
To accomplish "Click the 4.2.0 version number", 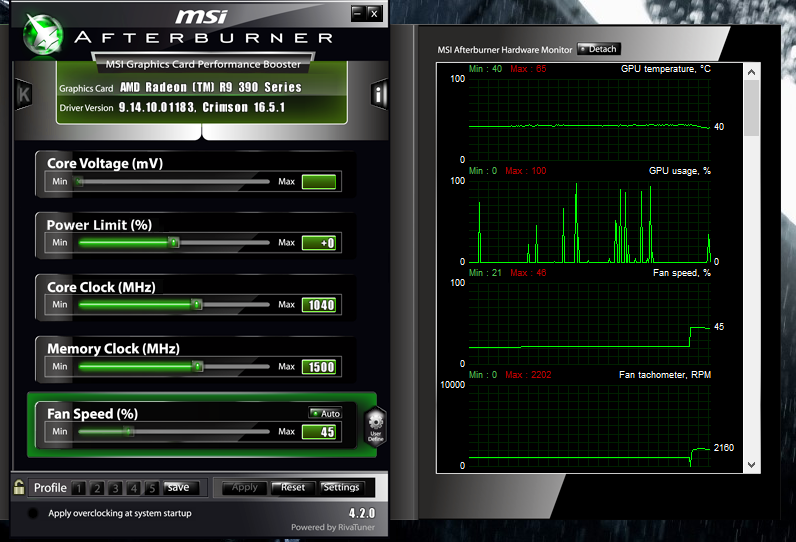I will pos(362,513).
